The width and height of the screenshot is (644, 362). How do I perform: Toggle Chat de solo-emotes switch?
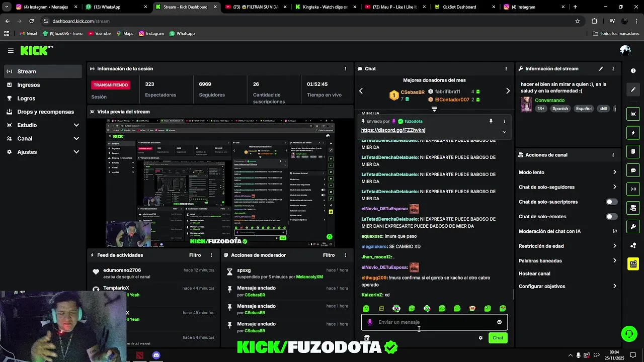(x=611, y=217)
